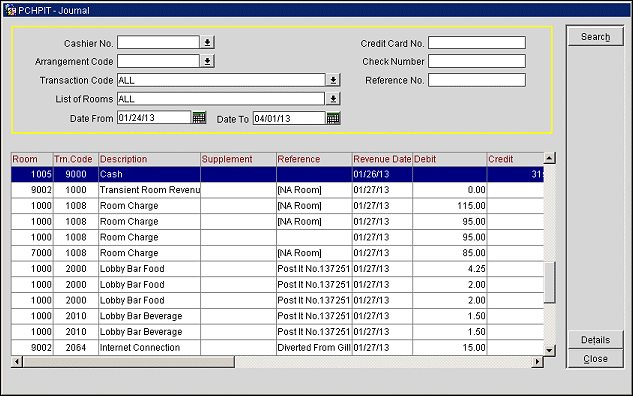Sort by the Revenue Date column header

pos(382,159)
